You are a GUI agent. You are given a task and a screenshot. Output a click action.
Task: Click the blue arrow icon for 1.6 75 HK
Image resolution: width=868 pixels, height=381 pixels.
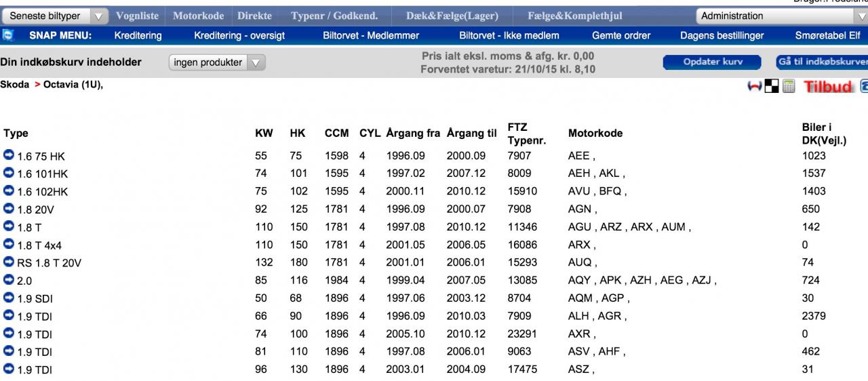click(9, 156)
